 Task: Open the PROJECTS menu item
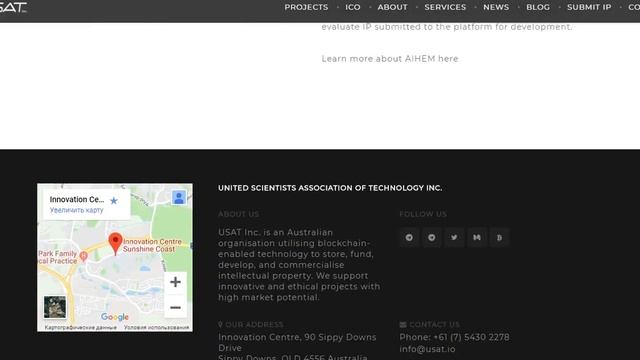306,7
